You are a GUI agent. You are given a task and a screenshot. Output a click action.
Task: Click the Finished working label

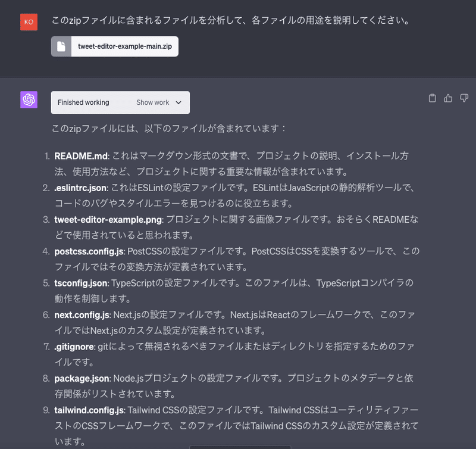click(83, 102)
